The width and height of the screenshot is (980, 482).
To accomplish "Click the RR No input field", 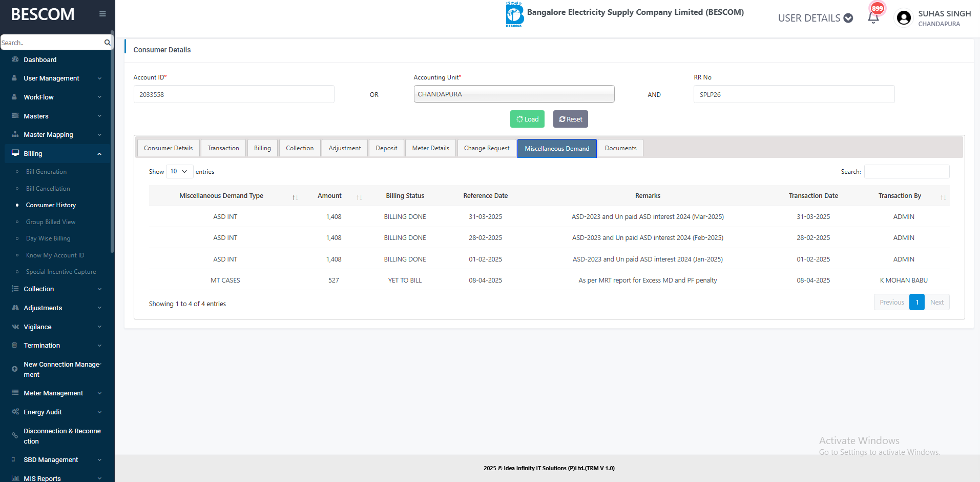I will click(794, 94).
